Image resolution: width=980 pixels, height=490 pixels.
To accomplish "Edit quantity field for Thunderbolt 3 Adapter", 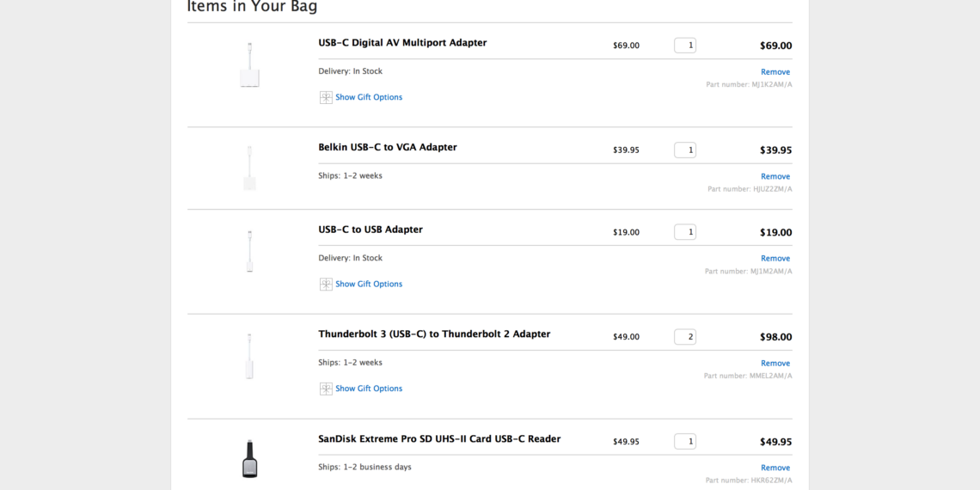I will tap(685, 337).
